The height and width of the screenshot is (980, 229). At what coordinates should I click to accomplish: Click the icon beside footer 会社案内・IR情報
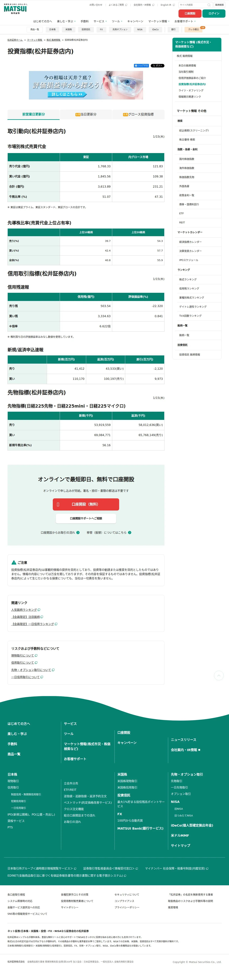click(x=199, y=750)
